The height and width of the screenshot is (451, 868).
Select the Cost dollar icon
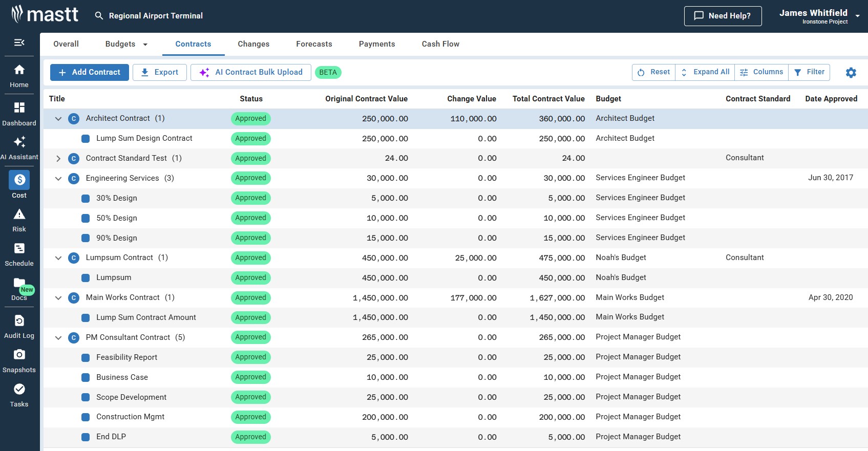19,180
